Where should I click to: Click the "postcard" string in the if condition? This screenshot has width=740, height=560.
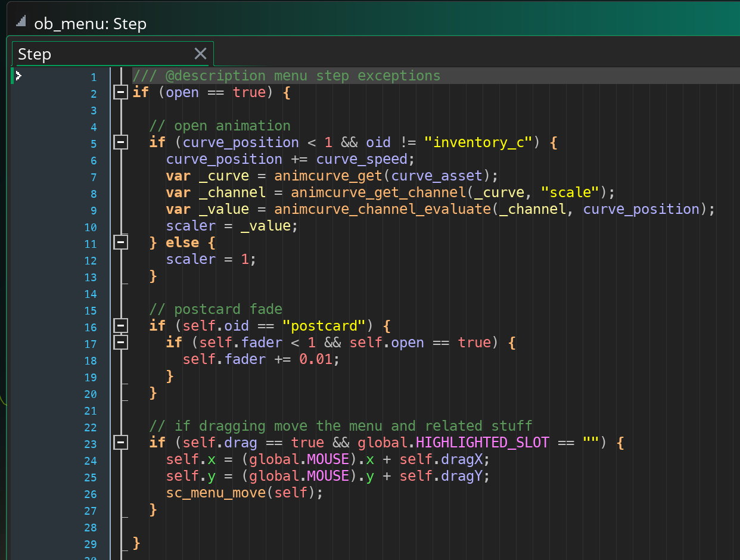click(x=324, y=326)
